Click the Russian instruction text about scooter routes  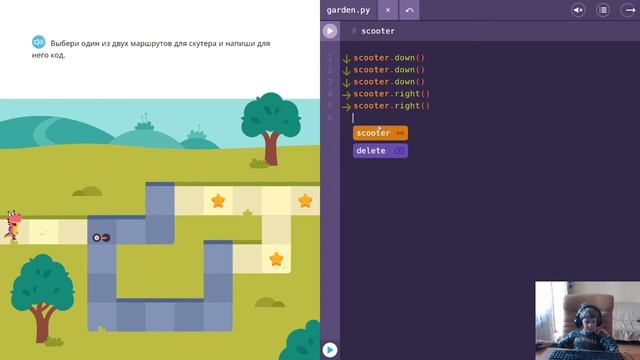pyautogui.click(x=151, y=49)
